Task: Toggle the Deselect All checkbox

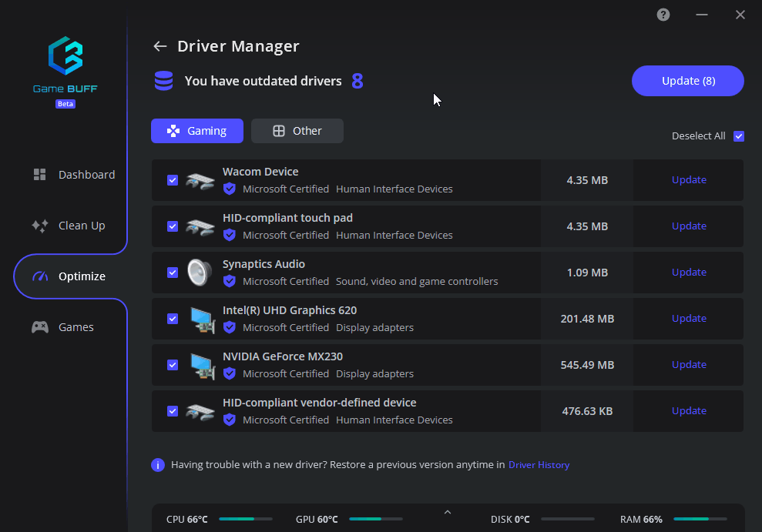Action: pos(739,136)
